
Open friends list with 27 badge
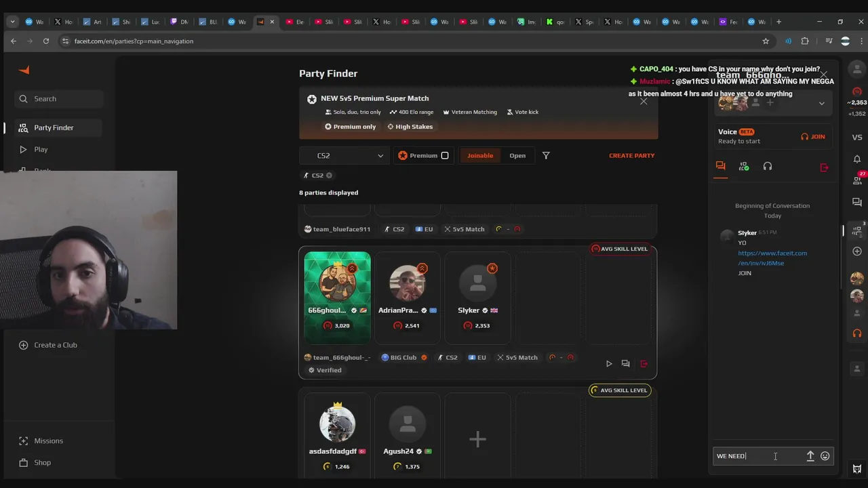[857, 180]
